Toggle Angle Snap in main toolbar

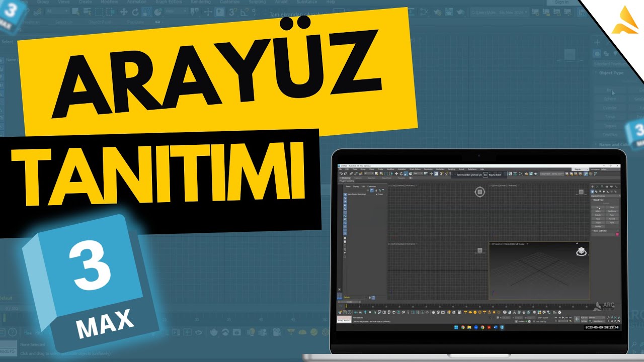pyautogui.click(x=446, y=174)
